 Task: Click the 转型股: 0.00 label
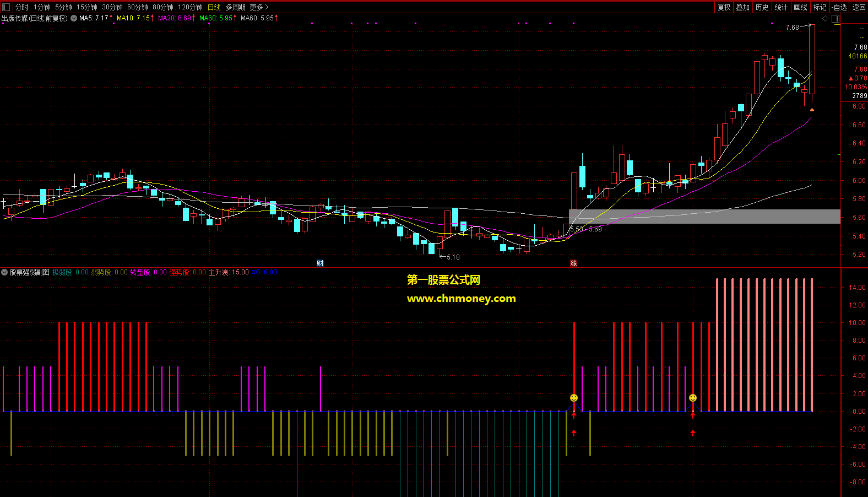pyautogui.click(x=148, y=272)
